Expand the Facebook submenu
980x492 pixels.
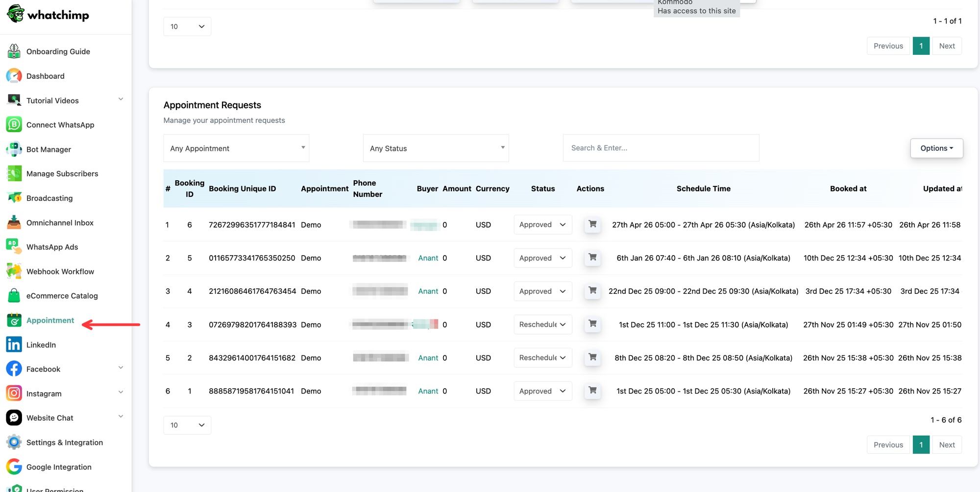121,368
